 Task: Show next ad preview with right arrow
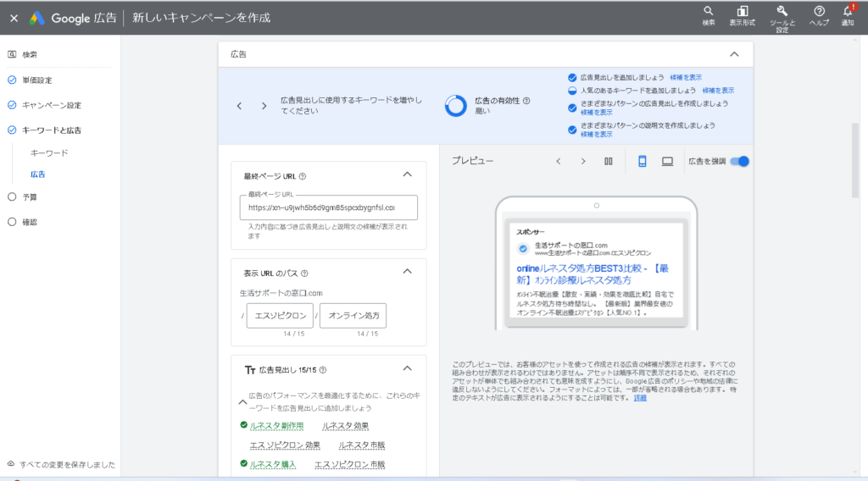tap(583, 162)
